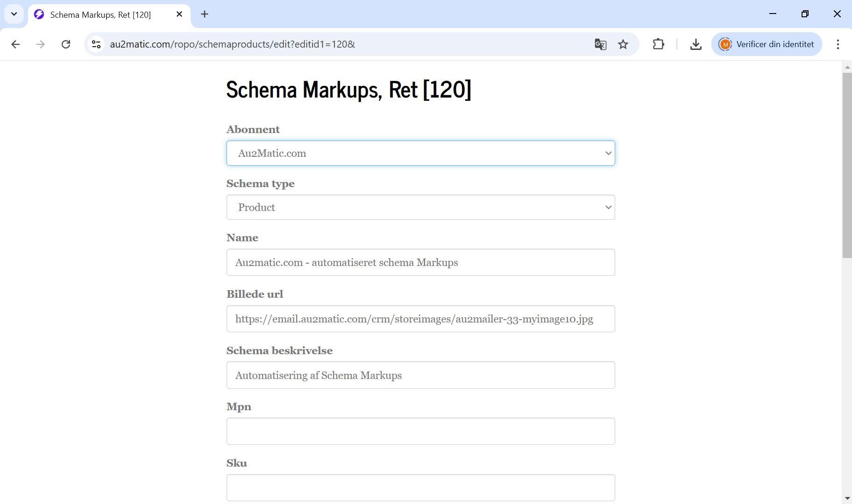Click the address bar URL
This screenshot has width=852, height=504.
[x=232, y=44]
